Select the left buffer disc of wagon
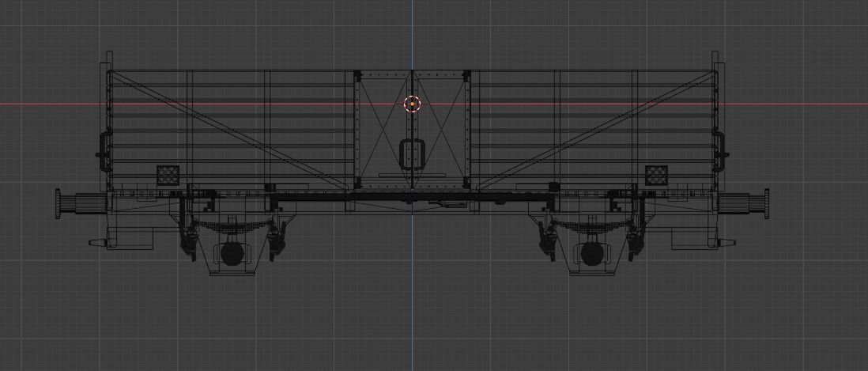868x371 pixels. [58, 204]
